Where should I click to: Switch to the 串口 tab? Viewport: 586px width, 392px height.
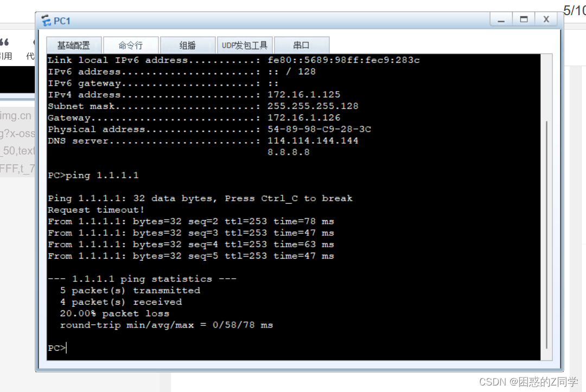[301, 45]
